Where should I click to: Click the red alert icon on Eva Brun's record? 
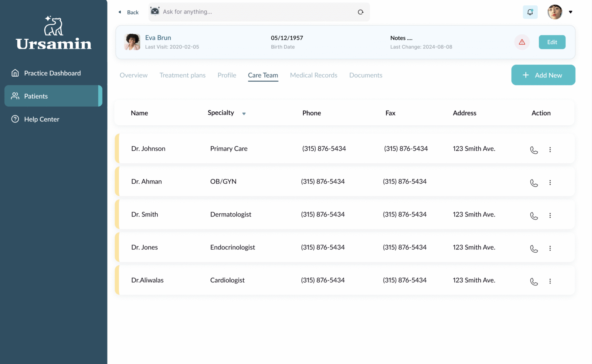522,42
